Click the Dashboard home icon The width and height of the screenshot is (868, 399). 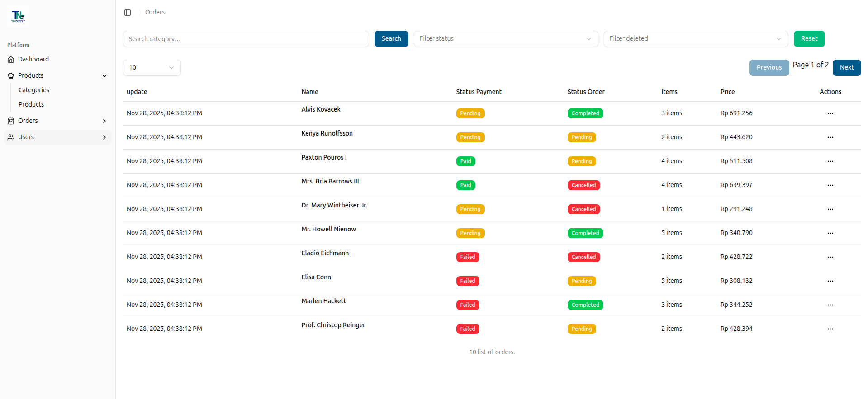(11, 60)
